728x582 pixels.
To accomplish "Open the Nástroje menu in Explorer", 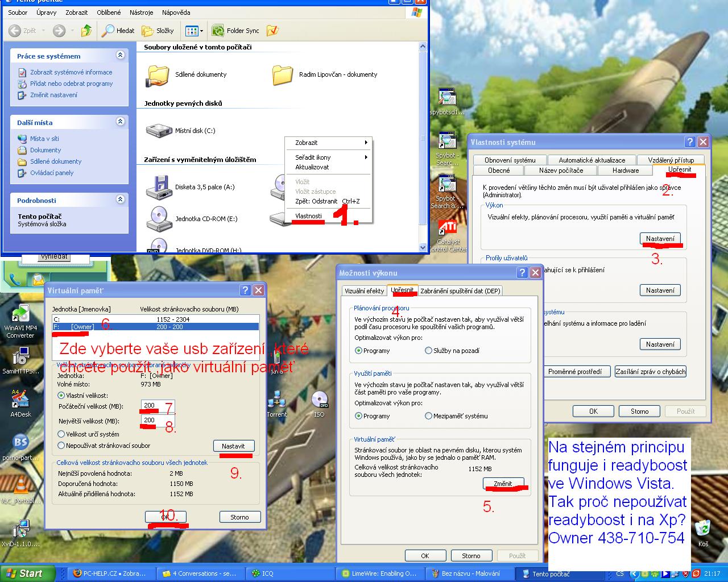I will [141, 13].
